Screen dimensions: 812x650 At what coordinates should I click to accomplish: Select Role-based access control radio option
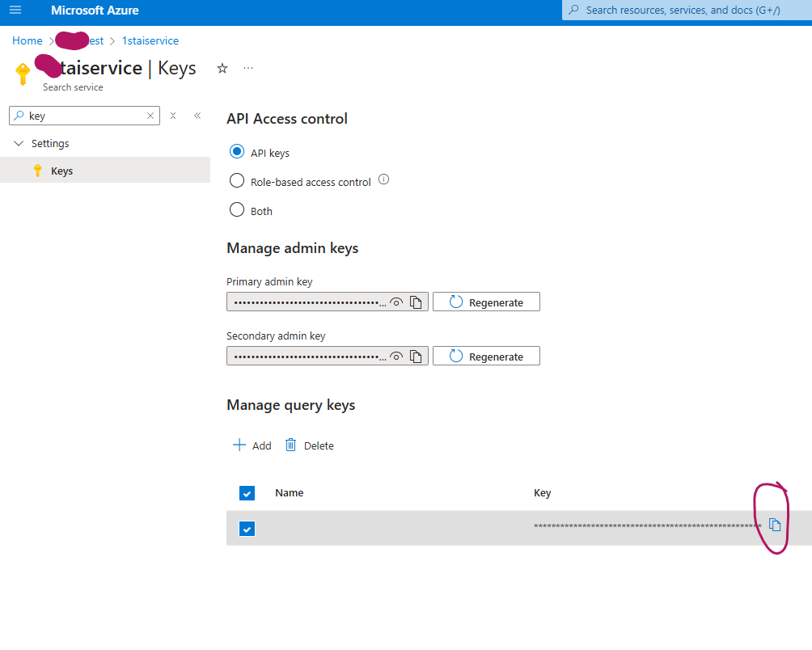237,180
